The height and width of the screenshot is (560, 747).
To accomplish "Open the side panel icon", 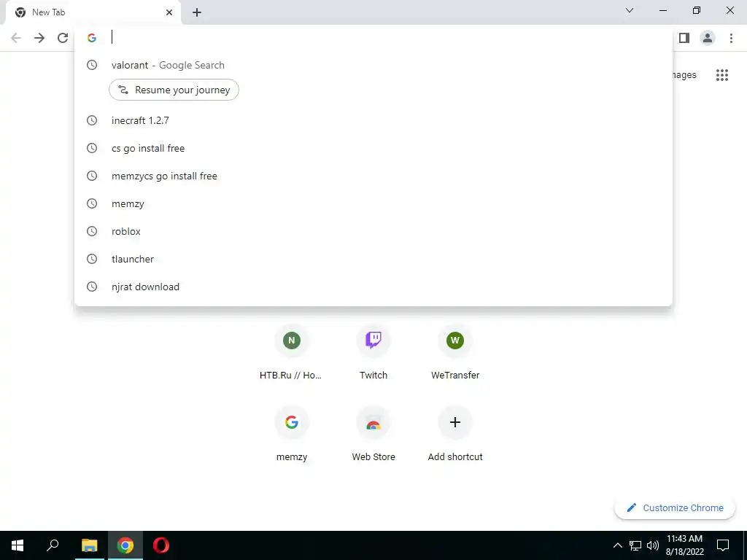I will coord(684,38).
